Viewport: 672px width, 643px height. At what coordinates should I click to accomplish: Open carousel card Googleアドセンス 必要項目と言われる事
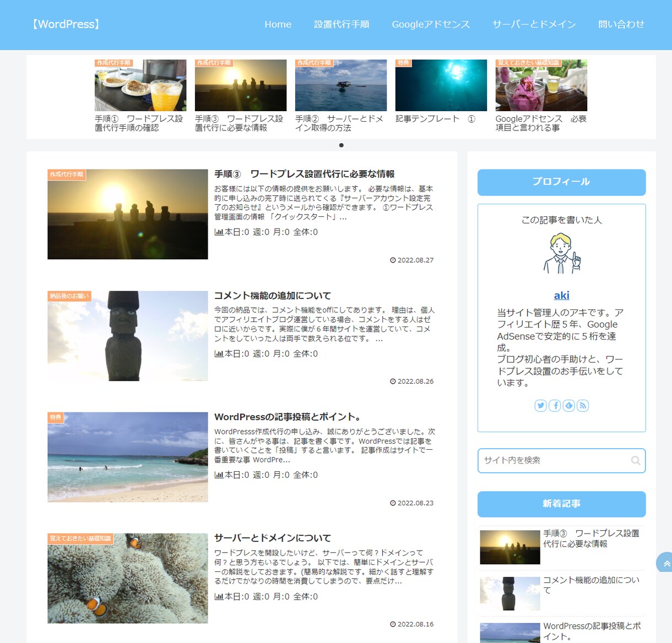click(x=541, y=96)
